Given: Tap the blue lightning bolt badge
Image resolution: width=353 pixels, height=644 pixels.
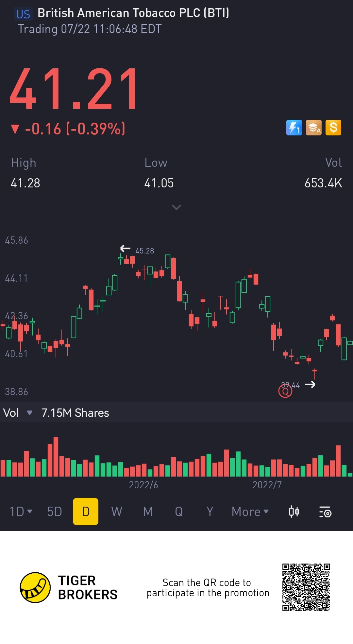Looking at the screenshot, I should 294,128.
